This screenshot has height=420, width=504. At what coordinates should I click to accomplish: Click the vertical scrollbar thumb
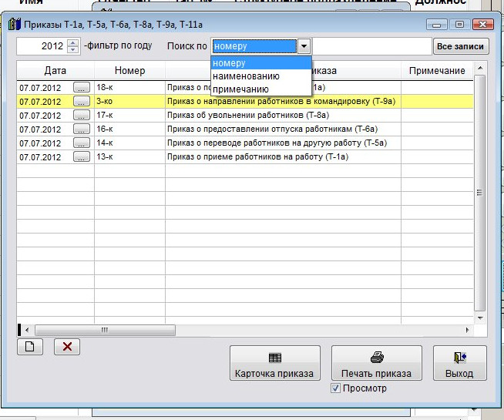(x=480, y=193)
